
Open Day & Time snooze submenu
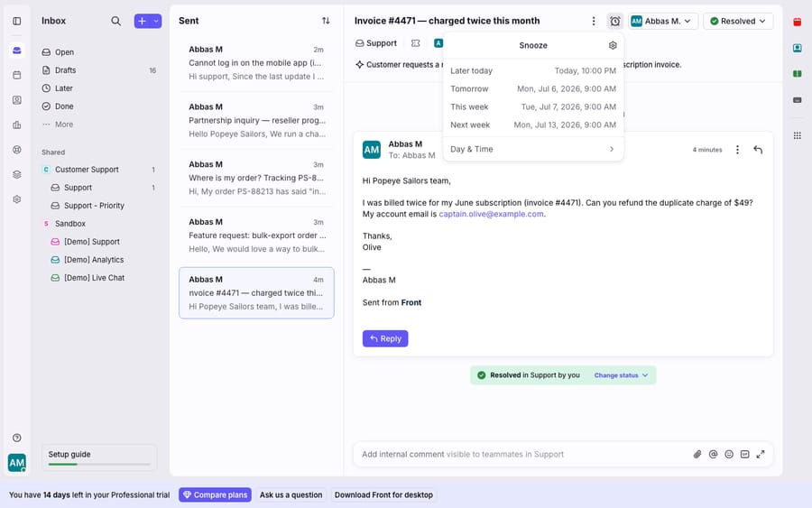pyautogui.click(x=533, y=149)
